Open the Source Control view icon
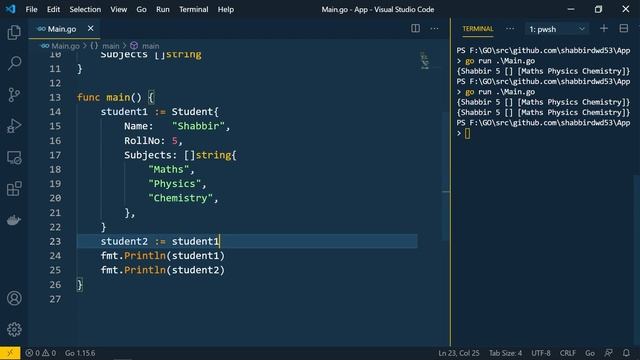 [x=14, y=95]
